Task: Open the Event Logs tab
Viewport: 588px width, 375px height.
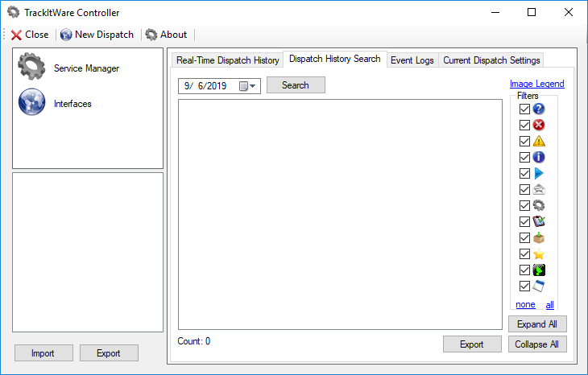Action: [412, 60]
